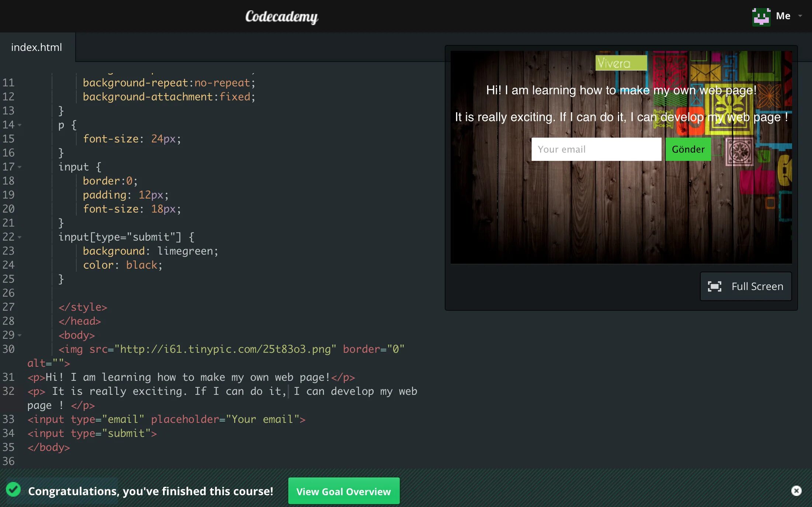This screenshot has width=812, height=507.
Task: Click the user avatar icon
Action: coord(761,16)
